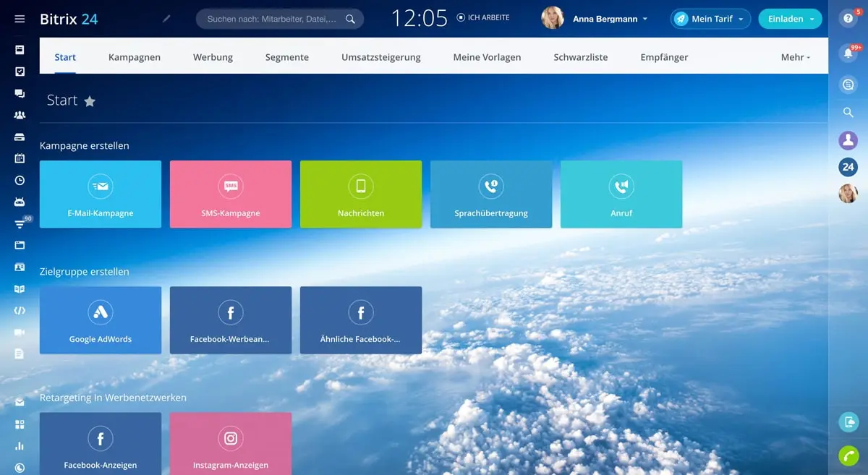868x475 pixels.
Task: Open the Schwarzliste tab
Action: point(580,57)
